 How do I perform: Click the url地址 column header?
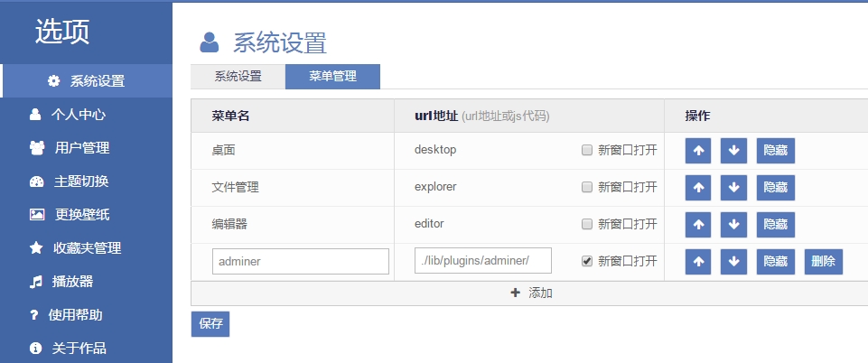(x=529, y=116)
